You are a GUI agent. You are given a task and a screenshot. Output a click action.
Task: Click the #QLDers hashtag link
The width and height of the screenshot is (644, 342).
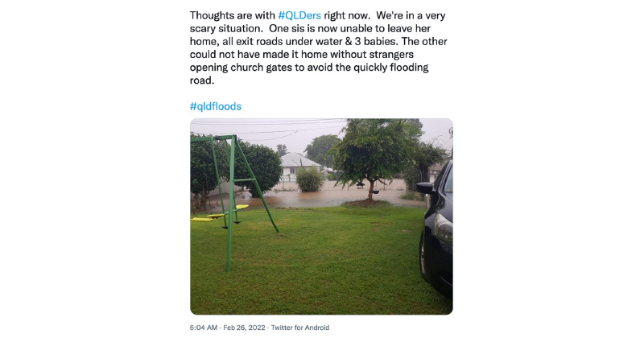pyautogui.click(x=299, y=15)
